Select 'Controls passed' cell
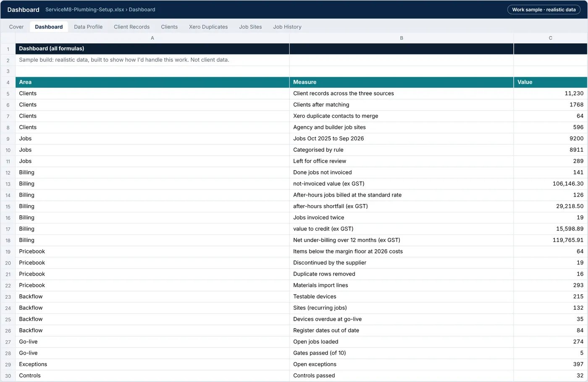588x382 pixels. coord(402,376)
